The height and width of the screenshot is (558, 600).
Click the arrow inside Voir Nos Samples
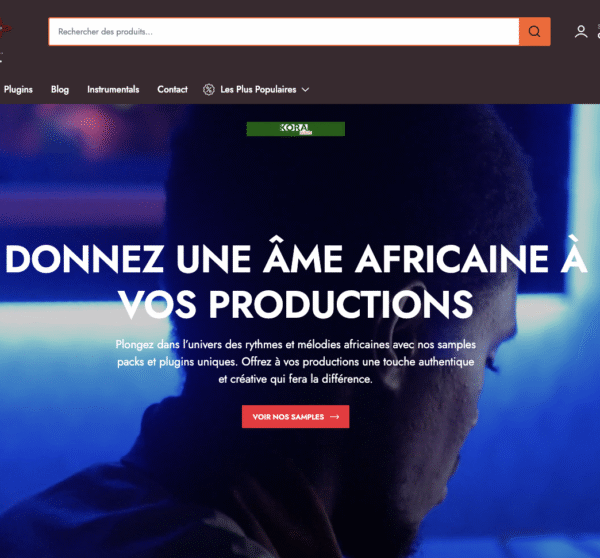click(335, 417)
